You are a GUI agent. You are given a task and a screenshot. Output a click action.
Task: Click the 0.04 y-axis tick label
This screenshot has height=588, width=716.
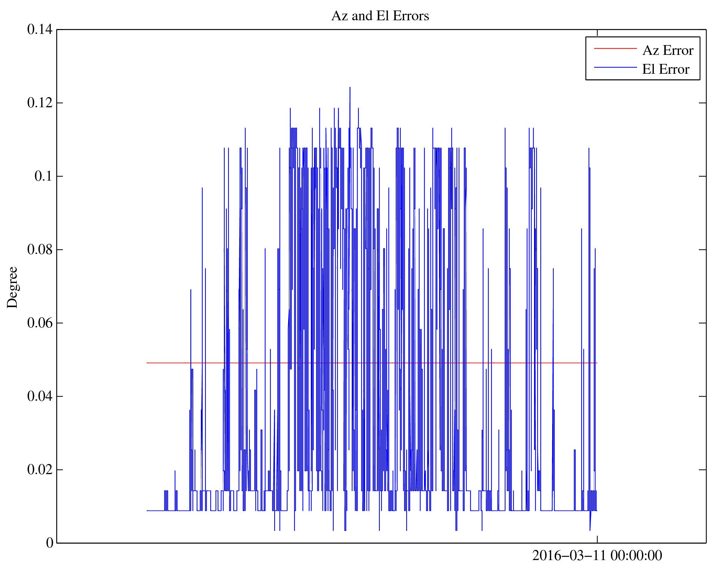40,396
